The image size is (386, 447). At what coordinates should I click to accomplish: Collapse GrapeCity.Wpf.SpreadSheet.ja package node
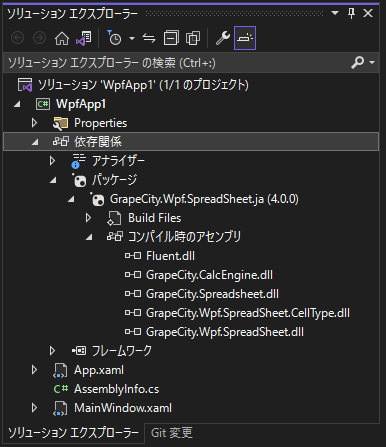71,199
